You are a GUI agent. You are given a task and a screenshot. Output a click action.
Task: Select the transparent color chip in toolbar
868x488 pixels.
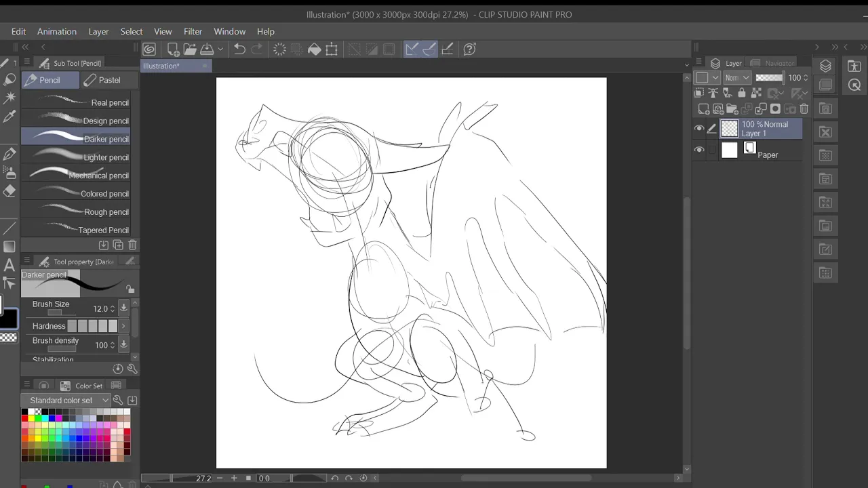coord(8,338)
